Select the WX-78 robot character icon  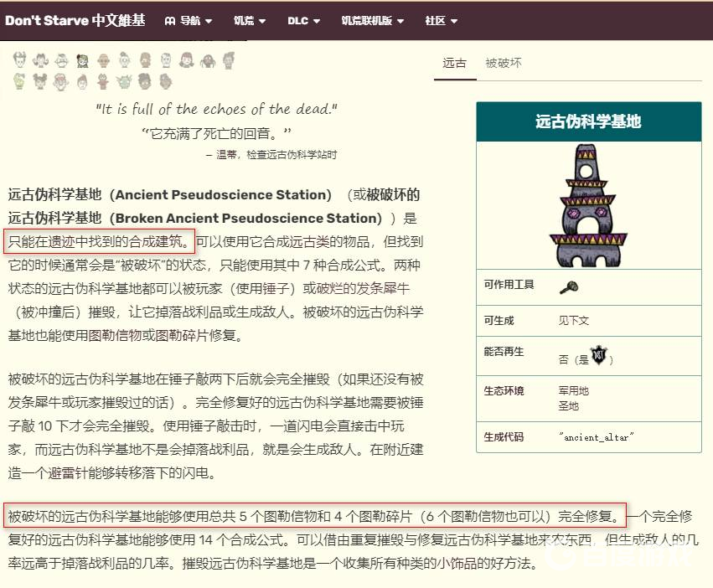coord(103,59)
